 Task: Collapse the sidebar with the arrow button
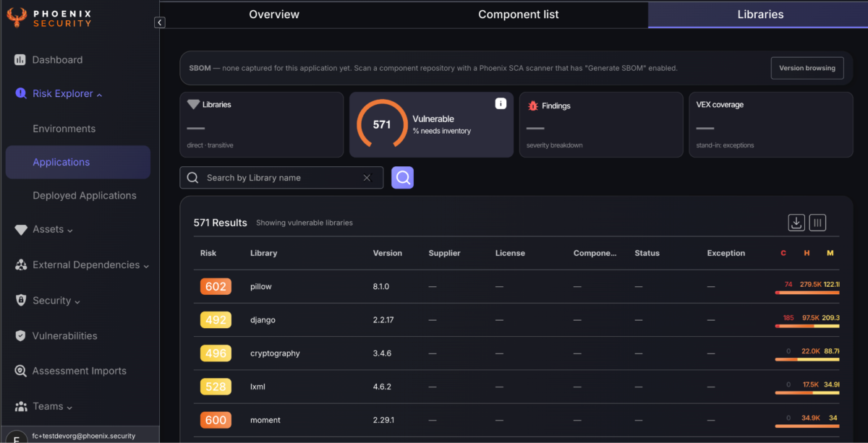[x=160, y=22]
